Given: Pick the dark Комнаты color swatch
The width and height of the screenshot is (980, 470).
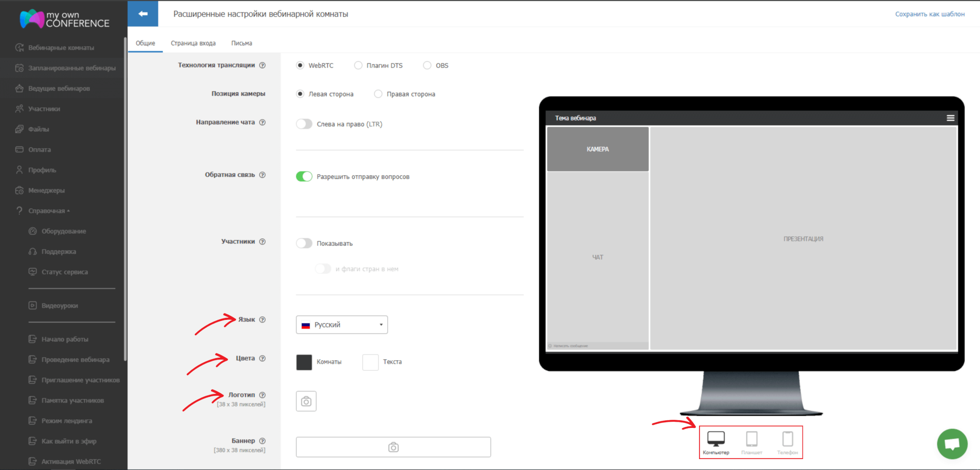Looking at the screenshot, I should coord(304,362).
